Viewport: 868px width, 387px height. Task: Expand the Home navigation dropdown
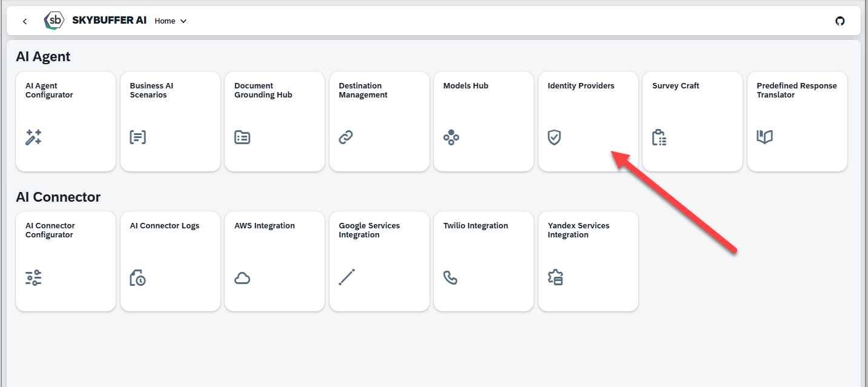click(x=170, y=21)
